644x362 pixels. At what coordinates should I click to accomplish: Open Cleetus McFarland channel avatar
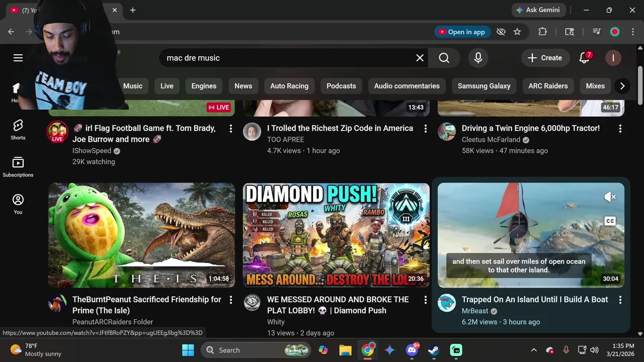[446, 132]
